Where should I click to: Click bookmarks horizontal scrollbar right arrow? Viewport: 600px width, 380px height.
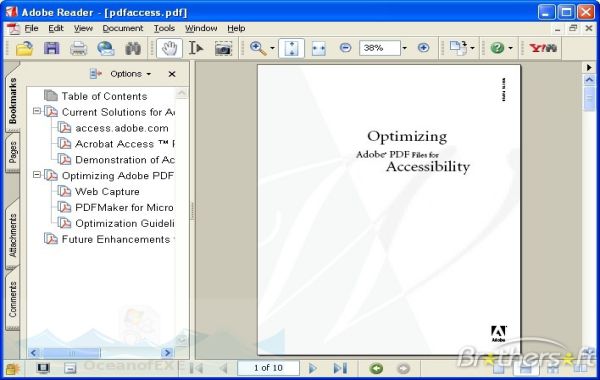pyautogui.click(x=167, y=352)
